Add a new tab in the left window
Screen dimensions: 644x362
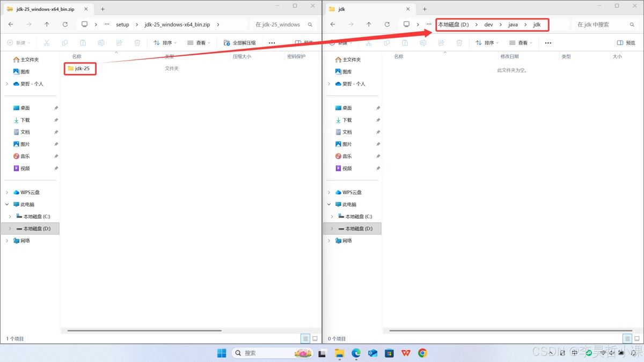coord(103,9)
